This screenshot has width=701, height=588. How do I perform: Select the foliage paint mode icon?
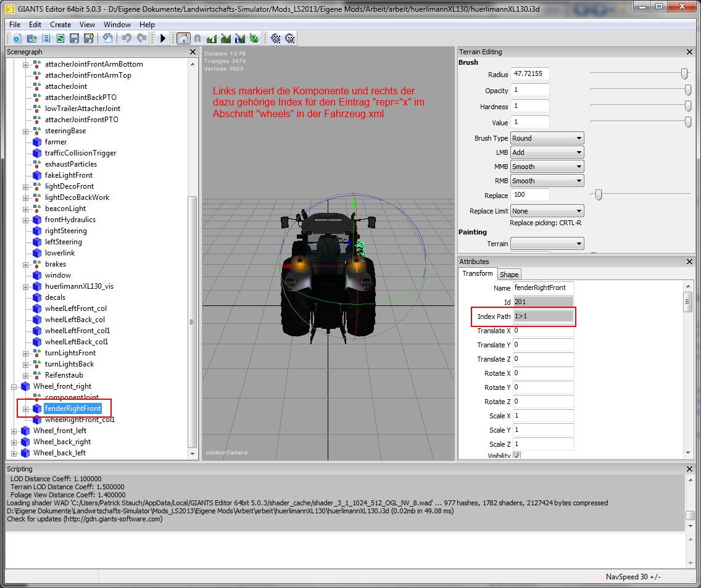click(x=254, y=38)
